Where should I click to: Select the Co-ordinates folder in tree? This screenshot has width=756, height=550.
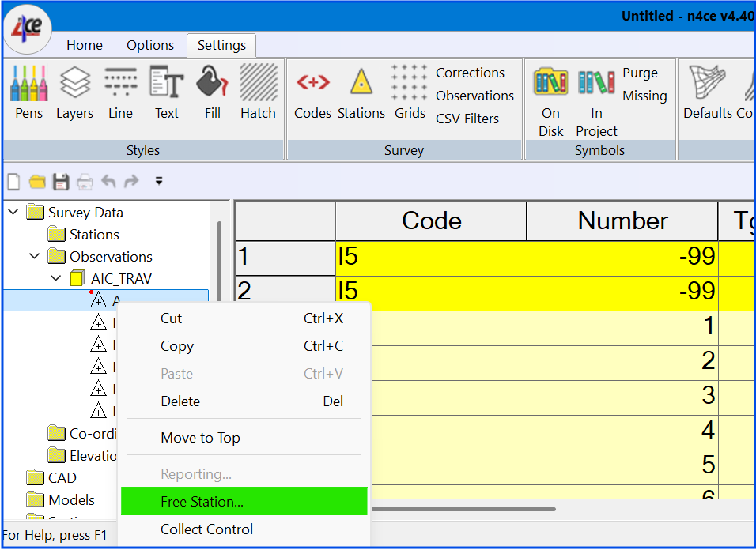pos(82,434)
